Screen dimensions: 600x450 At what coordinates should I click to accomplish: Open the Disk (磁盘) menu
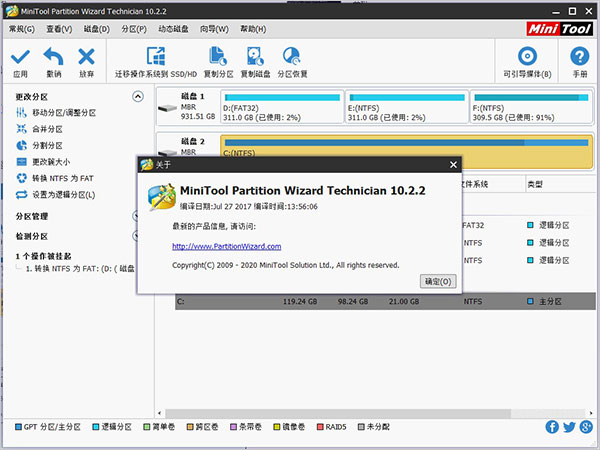click(x=97, y=29)
